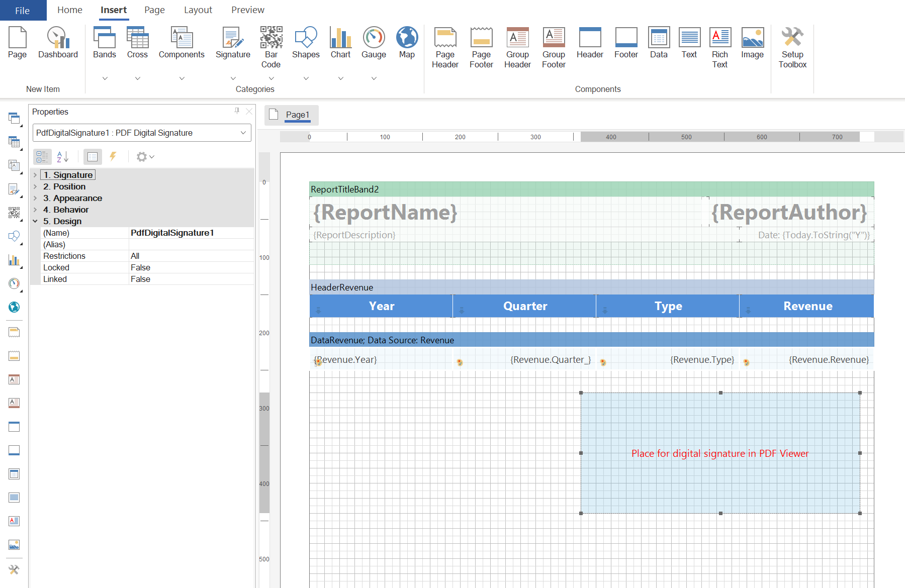Switch to the Page ribbon tab
This screenshot has width=905, height=588.
click(x=154, y=10)
